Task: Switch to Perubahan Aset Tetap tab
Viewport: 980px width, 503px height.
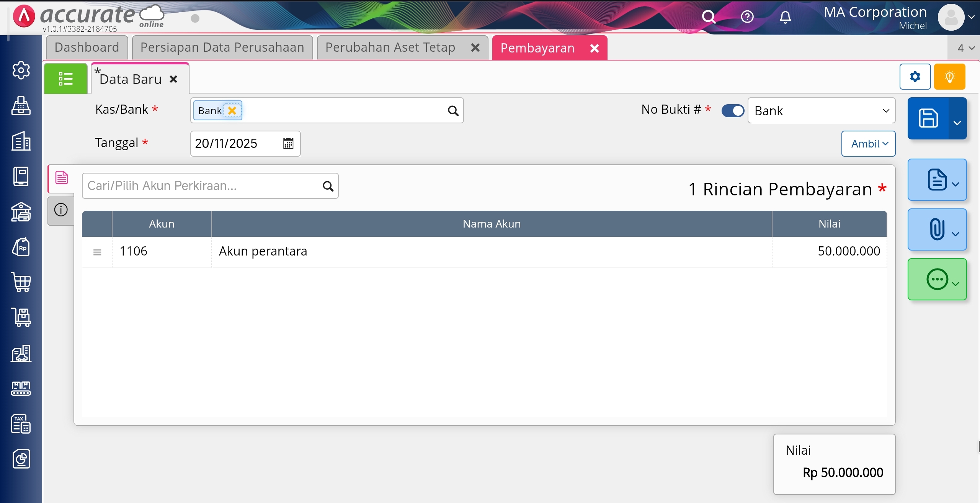Action: tap(390, 48)
